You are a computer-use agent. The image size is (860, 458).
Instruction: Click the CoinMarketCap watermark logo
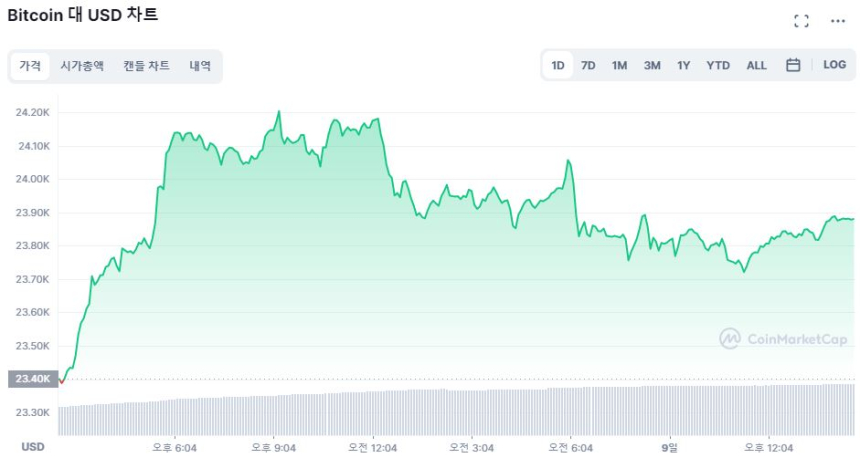783,339
